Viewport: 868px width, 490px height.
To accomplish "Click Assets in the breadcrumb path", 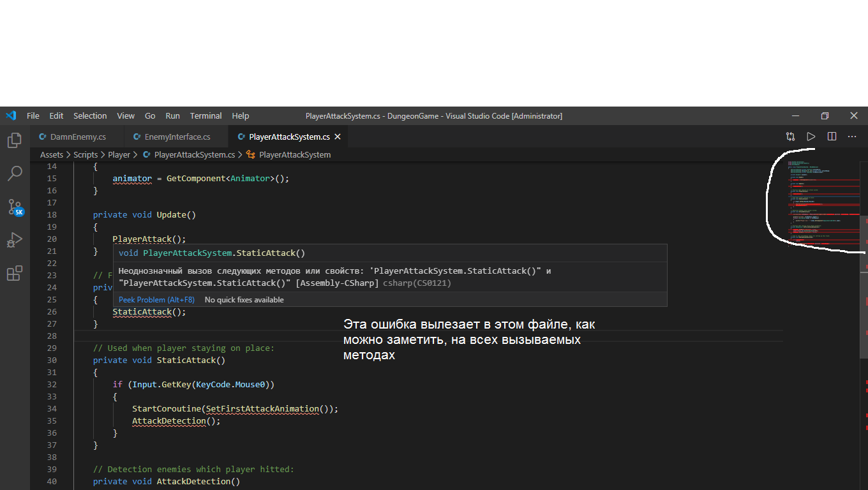I will click(52, 155).
